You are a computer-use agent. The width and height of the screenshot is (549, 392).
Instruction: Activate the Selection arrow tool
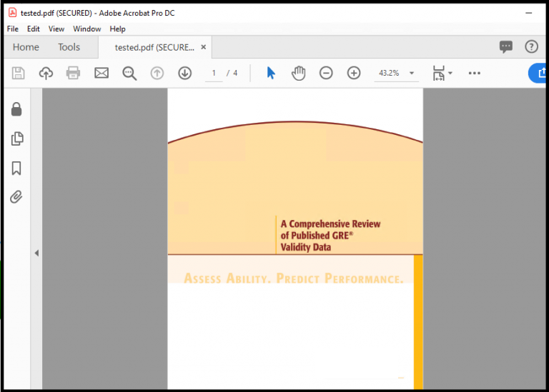271,73
